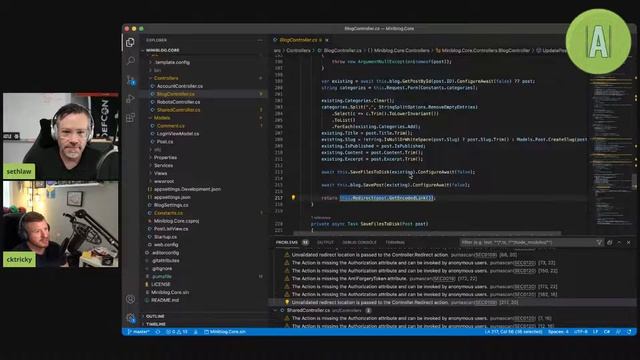Click the lightbulb code action on line 217
640x360 pixels.
click(293, 198)
